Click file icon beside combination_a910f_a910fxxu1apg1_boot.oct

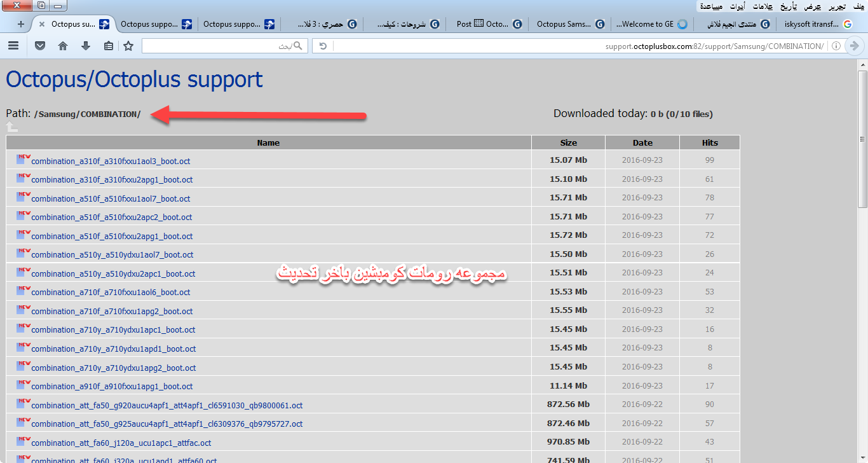[x=24, y=385]
